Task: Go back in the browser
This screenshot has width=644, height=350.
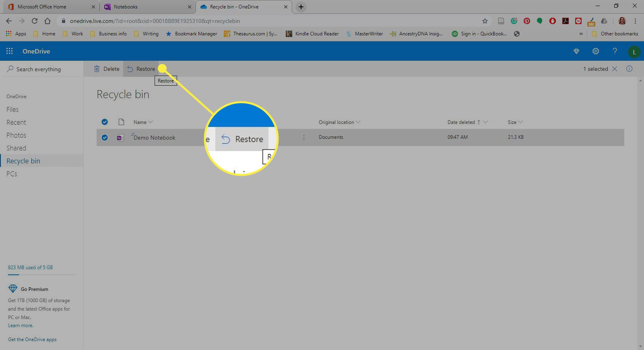Action: [9, 21]
